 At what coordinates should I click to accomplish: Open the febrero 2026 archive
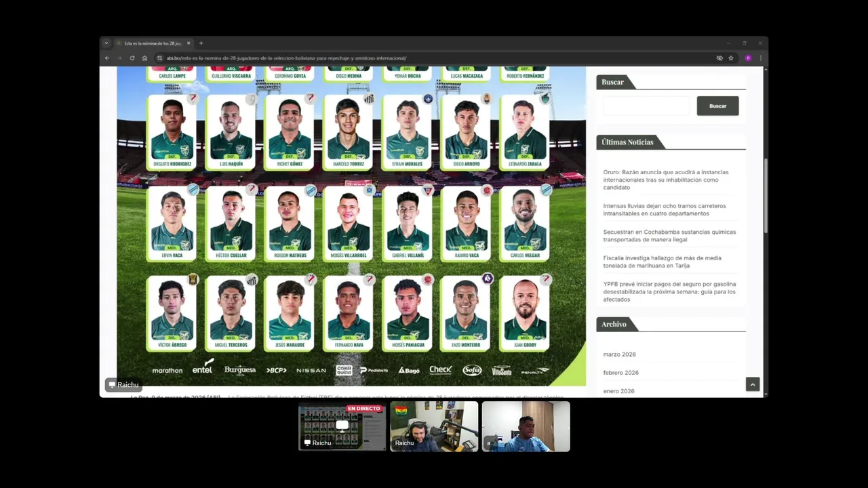[x=620, y=373]
